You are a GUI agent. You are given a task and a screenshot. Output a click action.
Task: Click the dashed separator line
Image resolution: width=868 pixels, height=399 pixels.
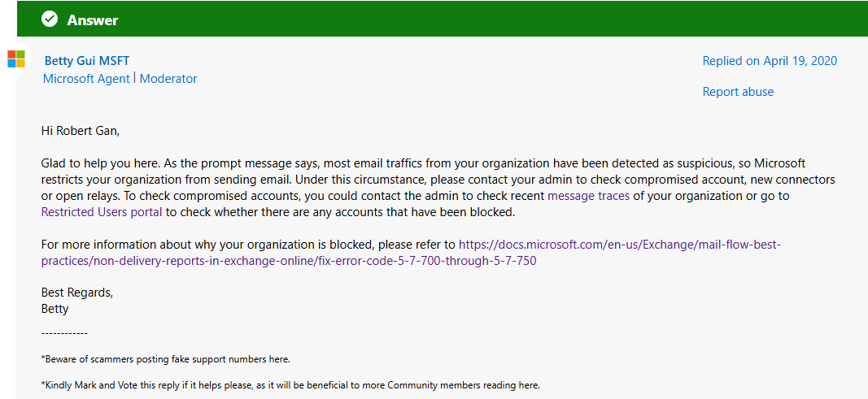point(64,333)
